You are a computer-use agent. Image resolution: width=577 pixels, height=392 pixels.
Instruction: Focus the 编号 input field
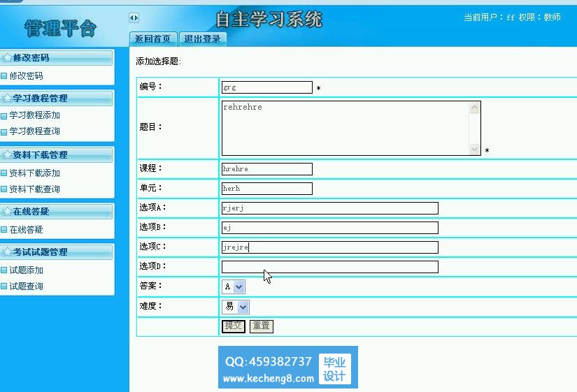tap(267, 87)
